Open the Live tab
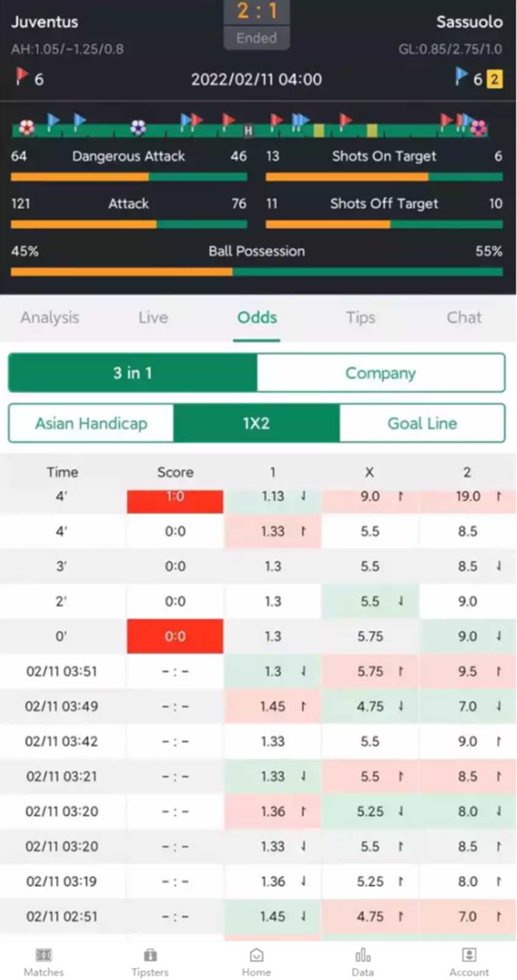 pyautogui.click(x=153, y=317)
